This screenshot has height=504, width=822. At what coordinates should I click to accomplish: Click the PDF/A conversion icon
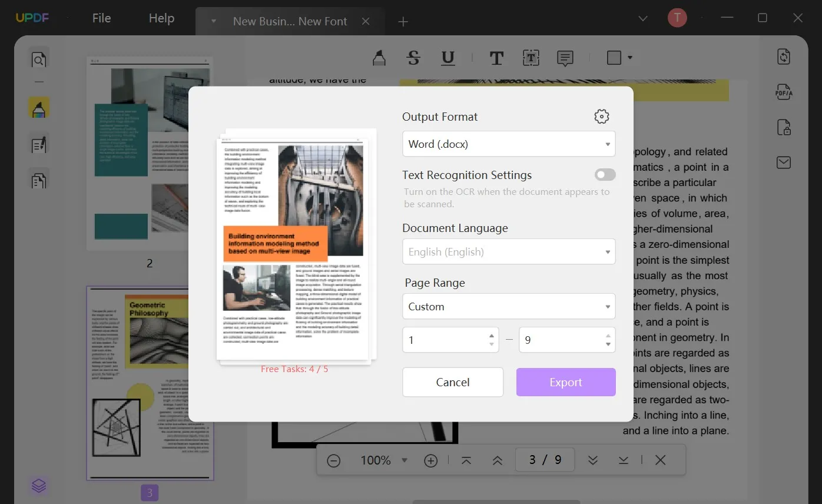783,92
